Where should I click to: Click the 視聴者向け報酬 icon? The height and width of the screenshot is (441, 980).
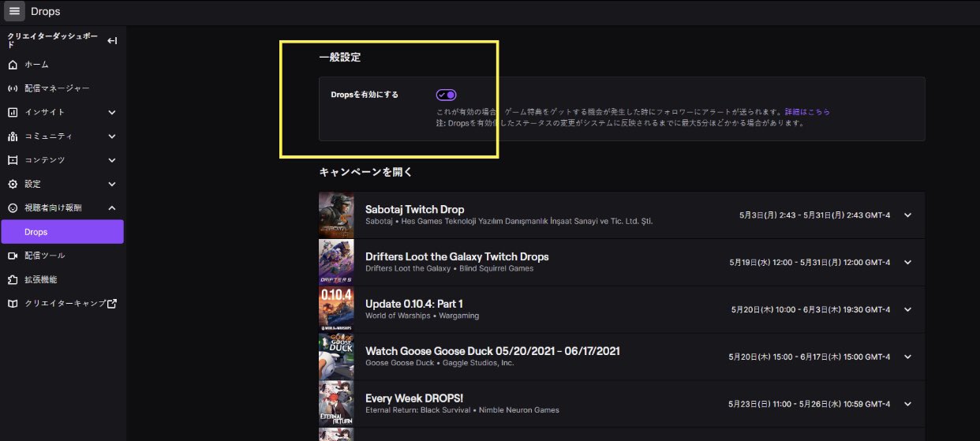13,207
